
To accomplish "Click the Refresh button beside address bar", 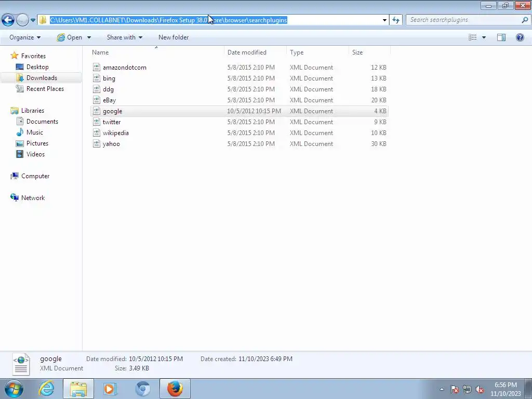I will [x=396, y=20].
